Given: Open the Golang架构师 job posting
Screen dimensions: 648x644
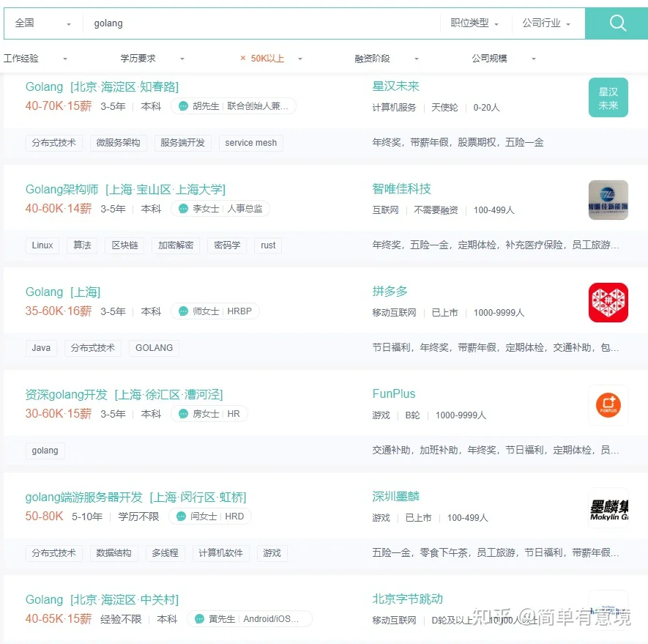Looking at the screenshot, I should coord(125,190).
